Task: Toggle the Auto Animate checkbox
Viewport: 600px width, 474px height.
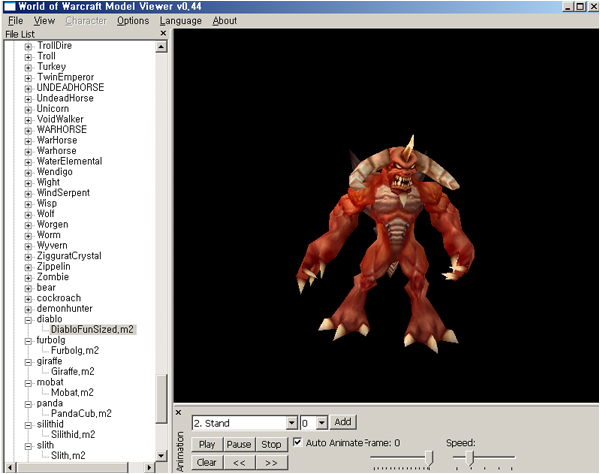Action: pos(297,443)
